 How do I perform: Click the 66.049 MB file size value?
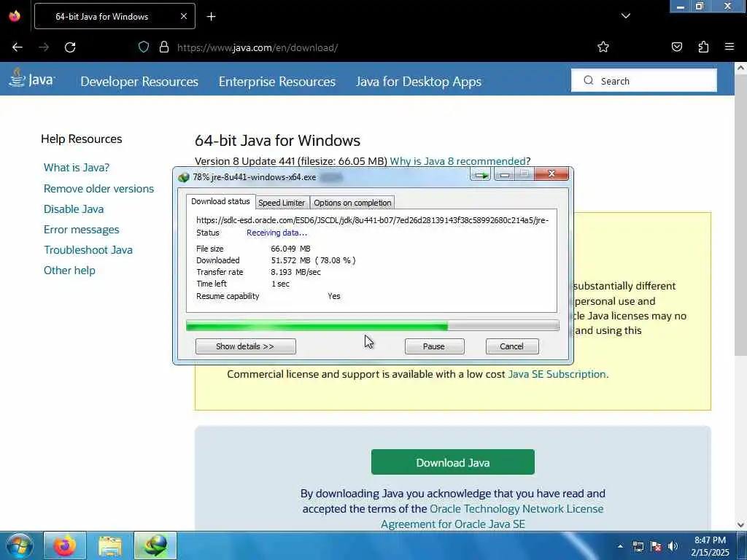[290, 249]
